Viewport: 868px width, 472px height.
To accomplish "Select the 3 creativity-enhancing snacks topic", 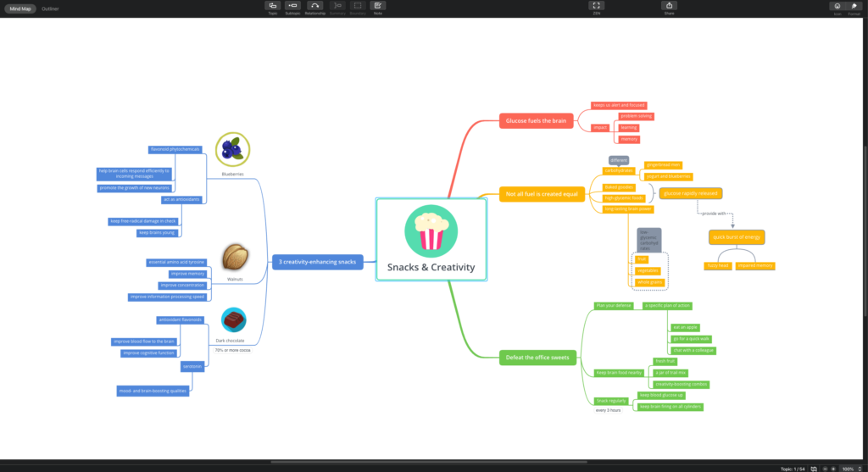I will coord(317,262).
